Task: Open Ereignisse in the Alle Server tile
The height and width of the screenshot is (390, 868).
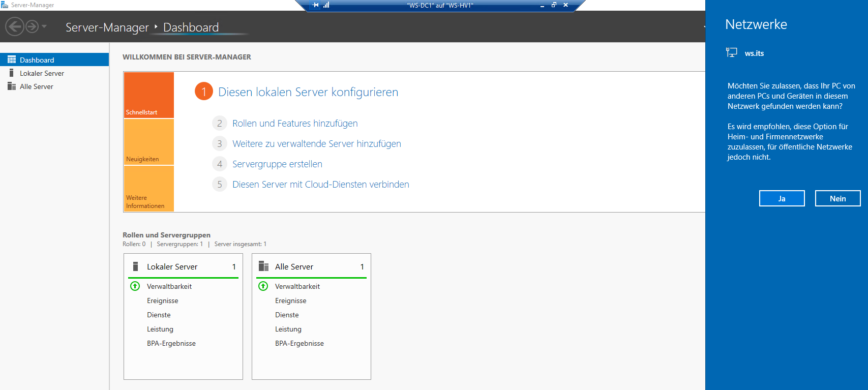Action: click(x=291, y=301)
